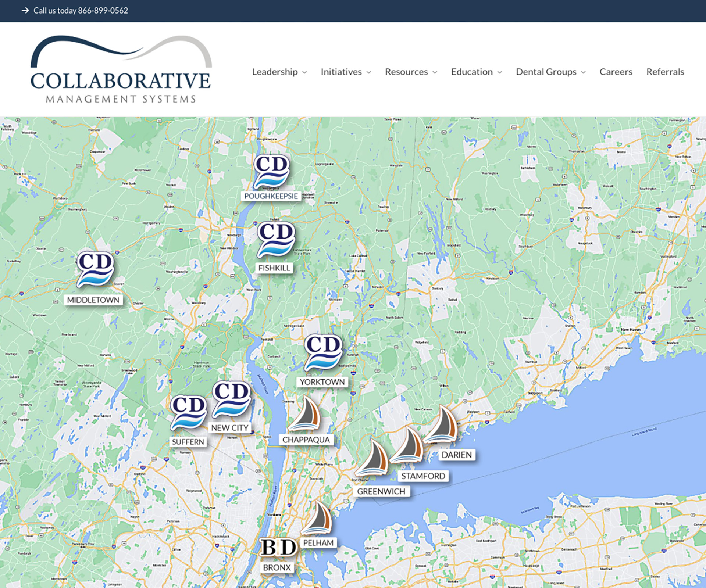Open the Dental Groups menu item
Image resolution: width=706 pixels, height=588 pixels.
[x=546, y=72]
